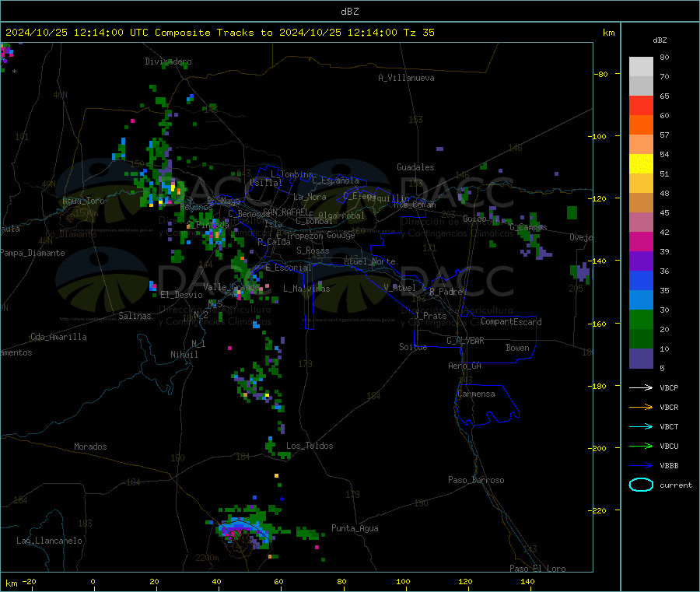Viewport: 700px width, 592px height.
Task: Click the Guadales map label
Action: pos(415,167)
